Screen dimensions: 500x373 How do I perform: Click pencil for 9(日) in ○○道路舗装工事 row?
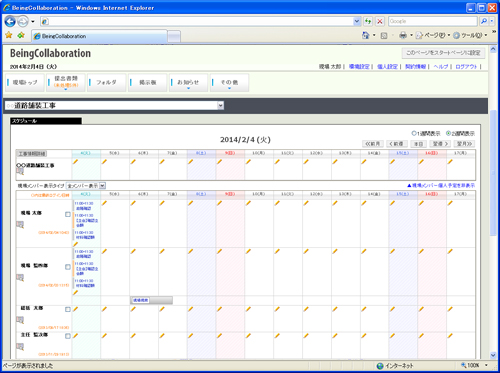219,162
